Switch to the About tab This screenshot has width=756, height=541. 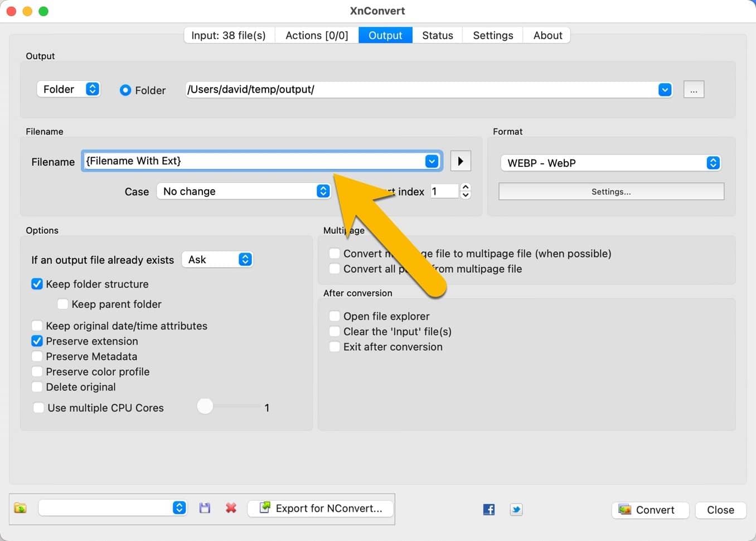click(547, 35)
